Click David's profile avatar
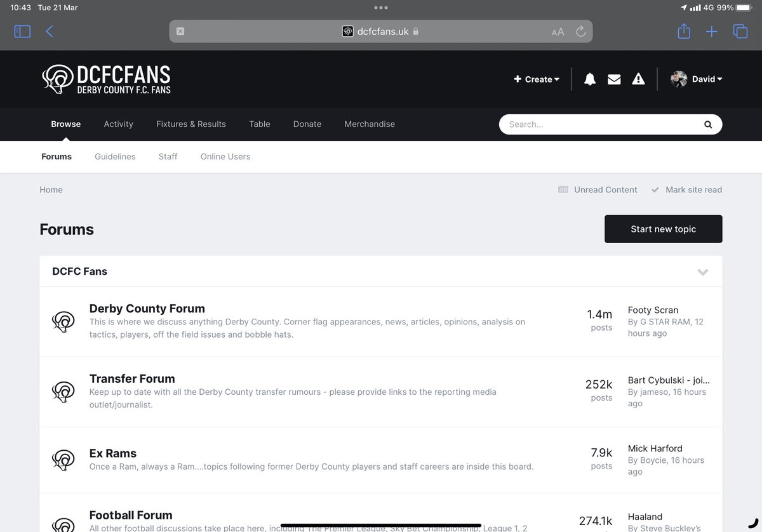The width and height of the screenshot is (762, 532). 679,79
